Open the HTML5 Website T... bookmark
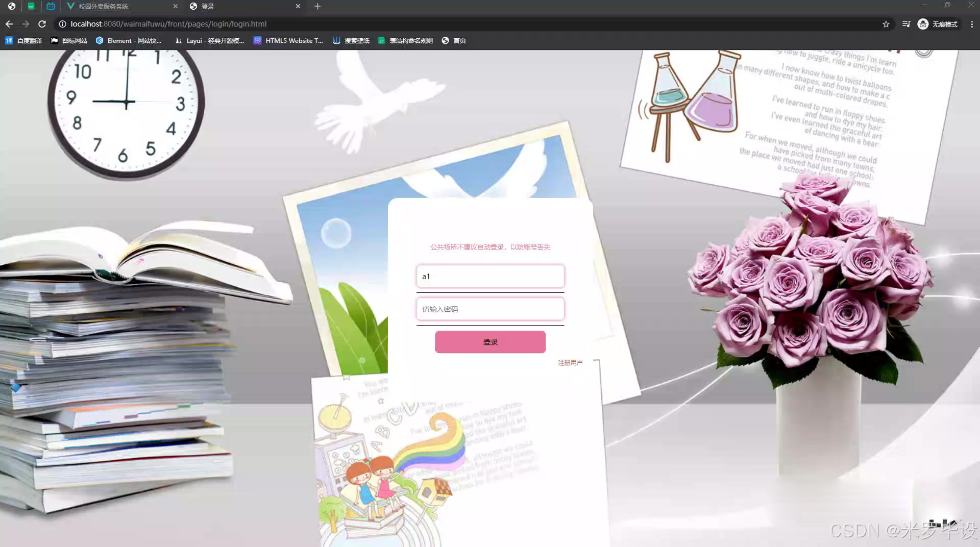This screenshot has width=980, height=547. (x=288, y=40)
